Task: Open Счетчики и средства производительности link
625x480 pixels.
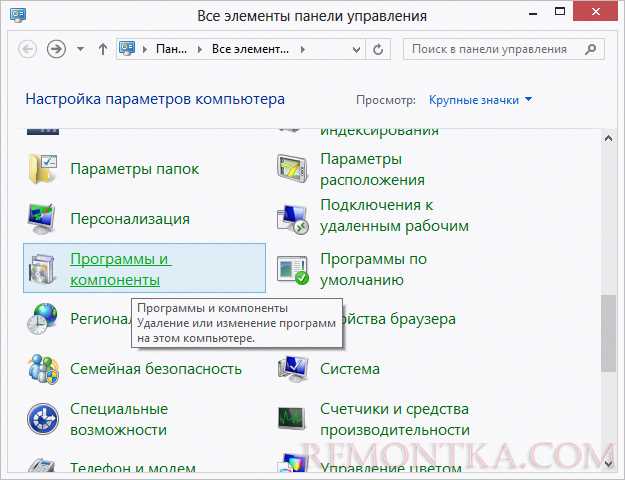Action: click(x=395, y=419)
